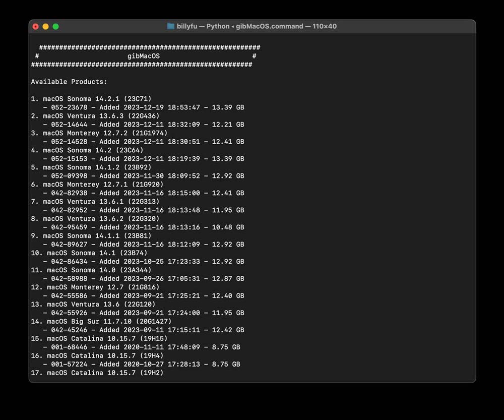Viewport: 504px width, 420px height.
Task: Click the '042-55926' product detail line
Action: pyautogui.click(x=143, y=313)
